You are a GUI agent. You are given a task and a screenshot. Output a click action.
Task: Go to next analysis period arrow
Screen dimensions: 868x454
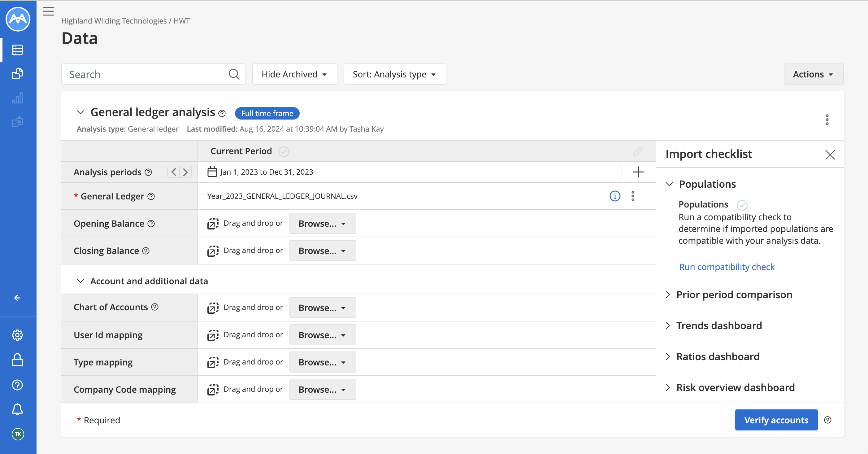coord(185,172)
